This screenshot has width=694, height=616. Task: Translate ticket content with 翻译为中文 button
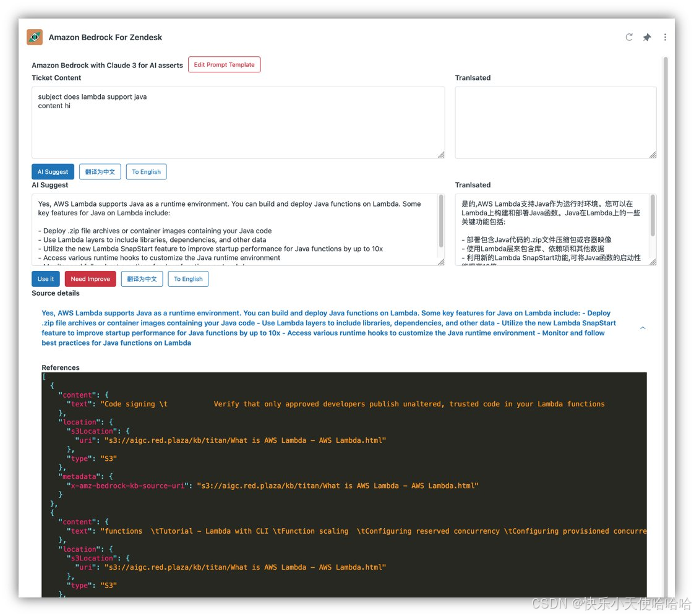[100, 171]
